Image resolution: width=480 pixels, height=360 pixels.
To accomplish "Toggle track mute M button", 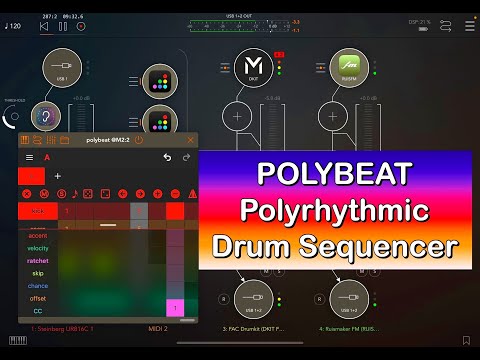I will click(x=44, y=194).
